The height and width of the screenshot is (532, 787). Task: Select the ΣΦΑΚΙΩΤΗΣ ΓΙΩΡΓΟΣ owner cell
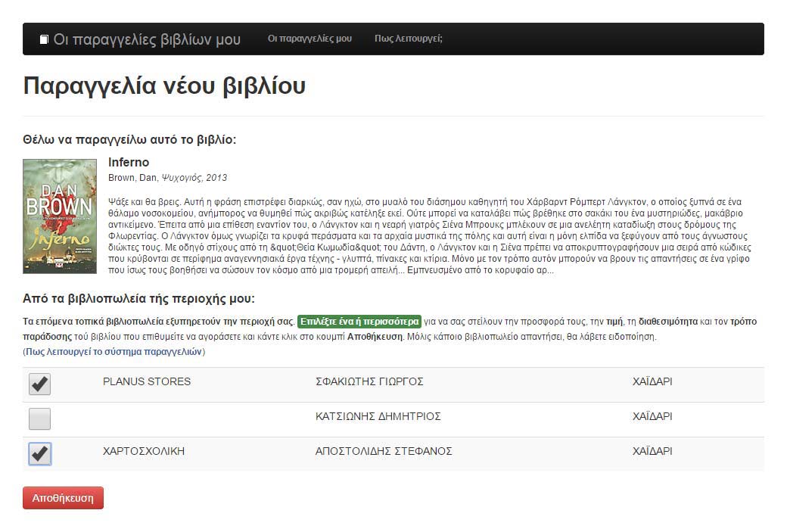(369, 381)
